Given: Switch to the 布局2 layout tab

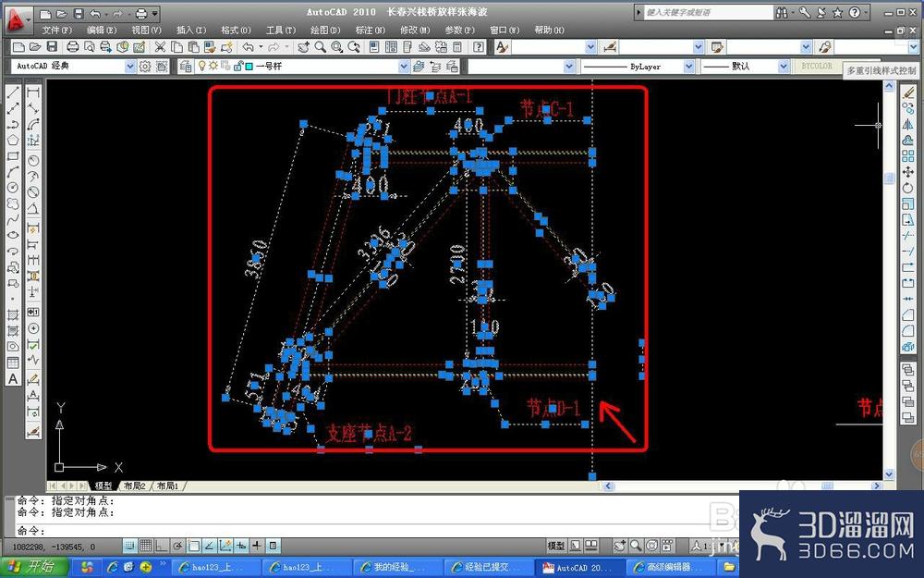Looking at the screenshot, I should pyautogui.click(x=135, y=486).
